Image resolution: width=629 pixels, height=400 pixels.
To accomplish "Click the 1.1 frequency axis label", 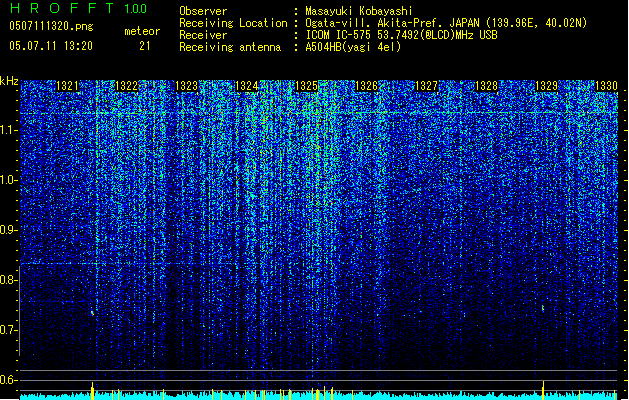I will tap(9, 130).
